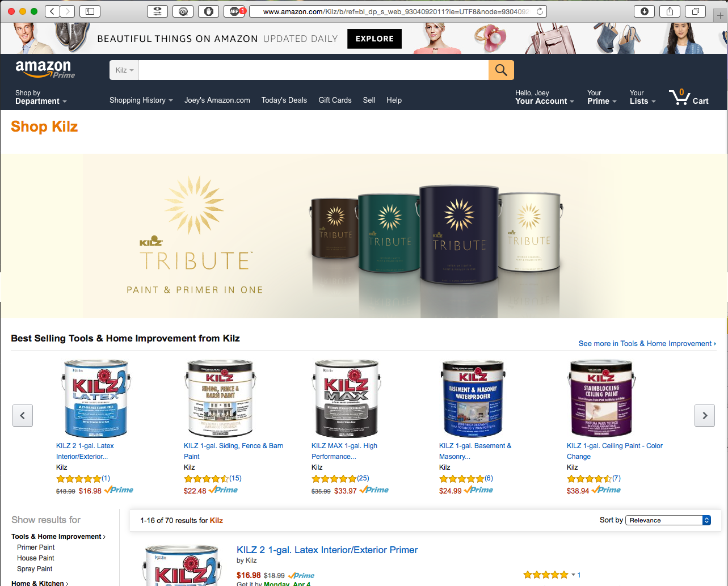Open the KILZ MAX paint can thumbnail
Screen dimensions: 728x586
(346, 398)
